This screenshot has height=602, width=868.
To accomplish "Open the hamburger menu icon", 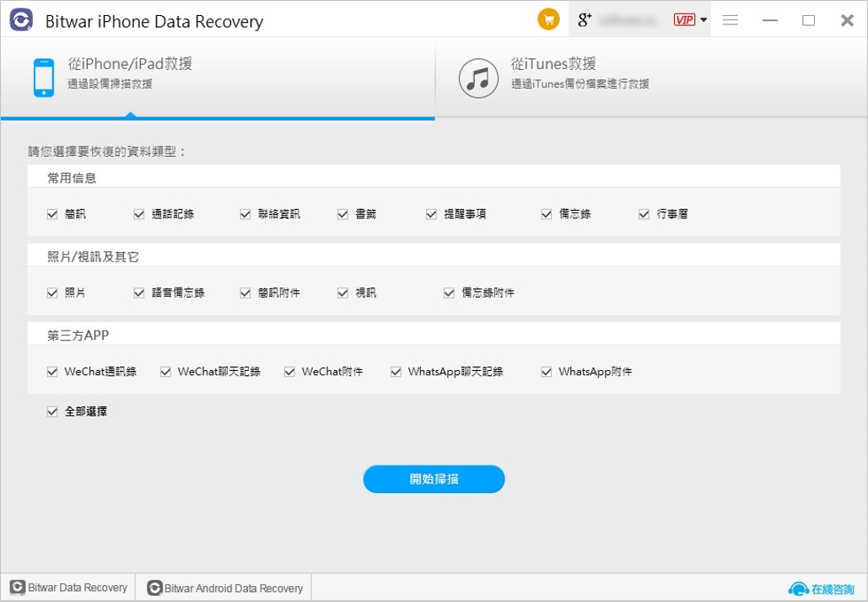I will coord(731,20).
